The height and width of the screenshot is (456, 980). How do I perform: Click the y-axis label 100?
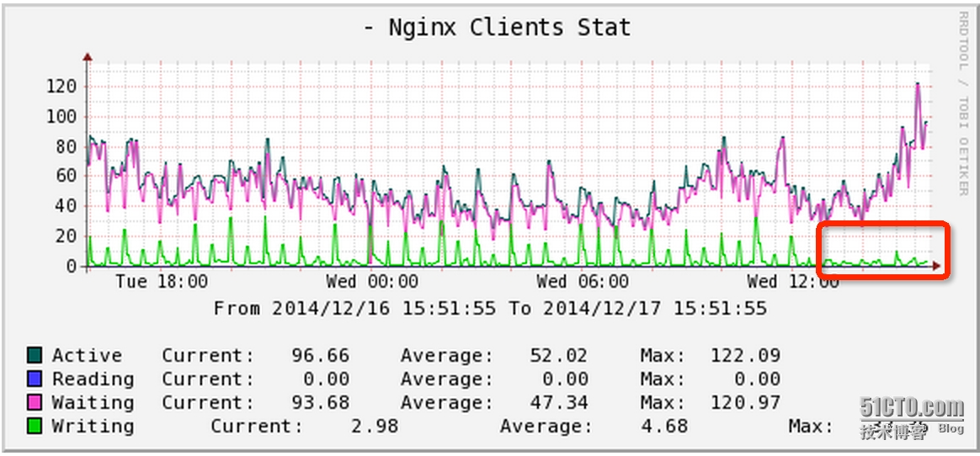point(61,117)
